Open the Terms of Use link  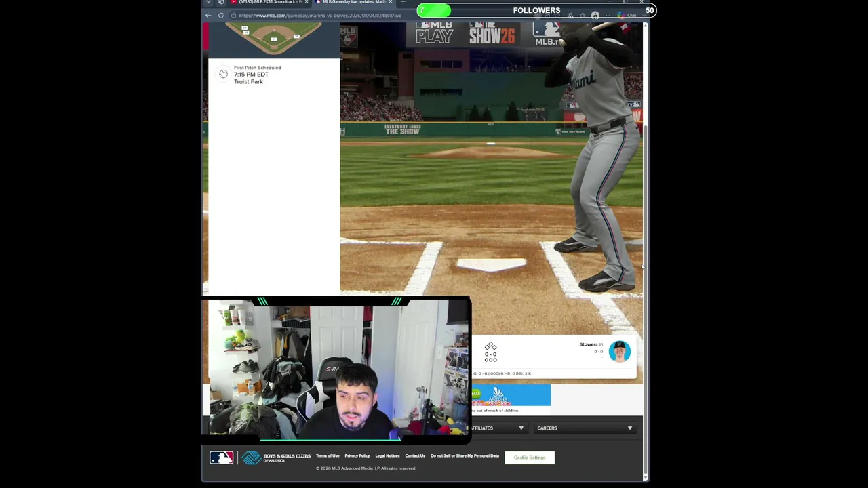pyautogui.click(x=328, y=456)
